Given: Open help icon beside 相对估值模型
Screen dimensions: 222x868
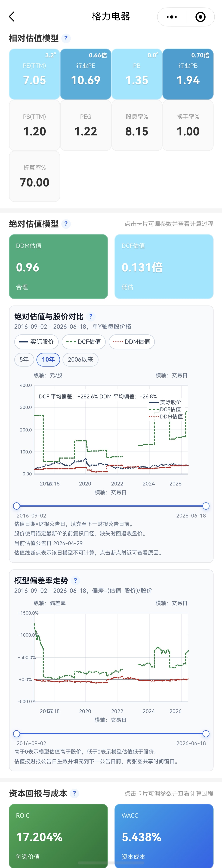Looking at the screenshot, I should click(66, 38).
